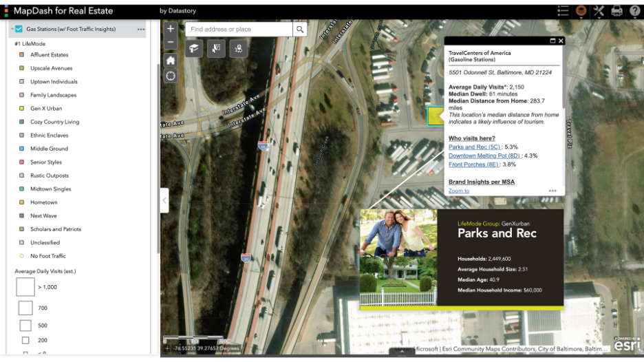Screen dimensions: 644x362
Task: Click the left legend panel scrollbar
Action: (x=158, y=158)
